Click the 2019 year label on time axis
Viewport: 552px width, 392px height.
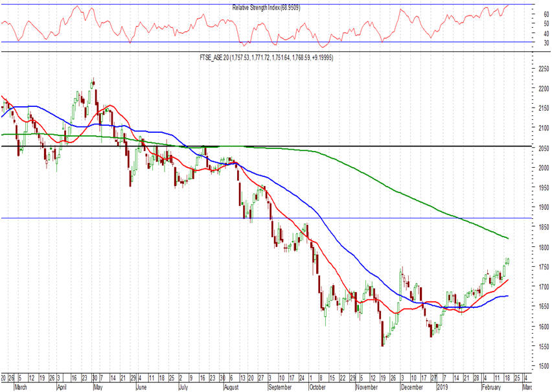[442, 387]
